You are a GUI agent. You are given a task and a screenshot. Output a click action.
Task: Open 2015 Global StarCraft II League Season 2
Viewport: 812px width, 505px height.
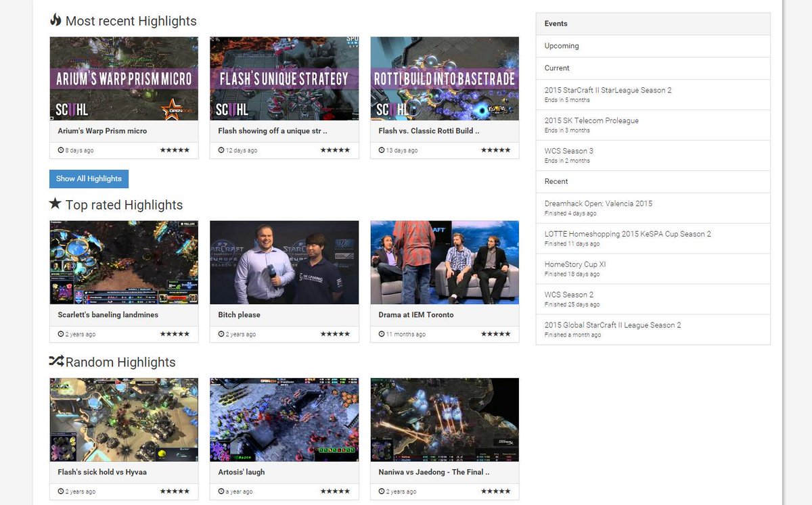point(653,329)
